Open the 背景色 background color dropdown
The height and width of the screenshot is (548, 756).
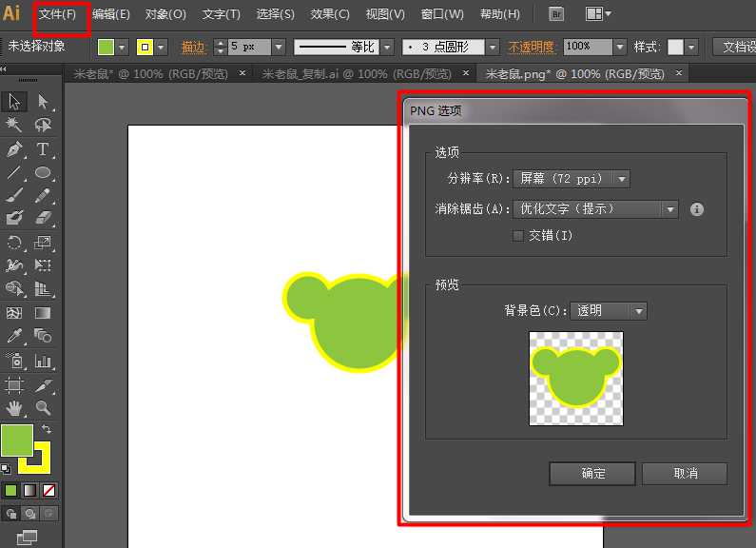point(609,311)
